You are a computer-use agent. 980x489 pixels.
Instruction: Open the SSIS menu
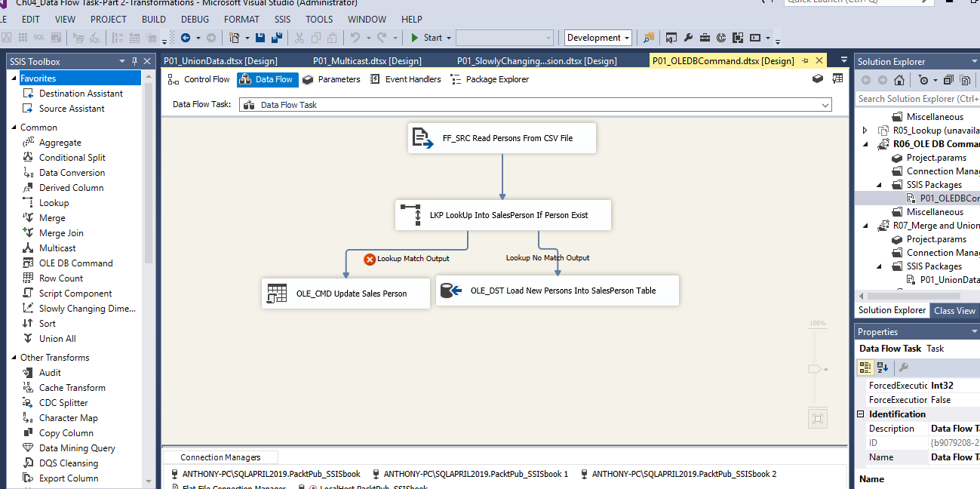pyautogui.click(x=282, y=19)
